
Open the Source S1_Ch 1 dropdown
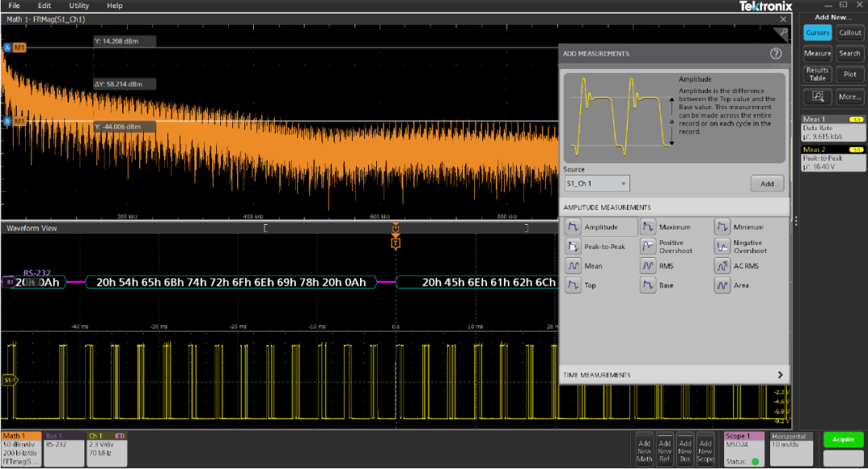(596, 184)
